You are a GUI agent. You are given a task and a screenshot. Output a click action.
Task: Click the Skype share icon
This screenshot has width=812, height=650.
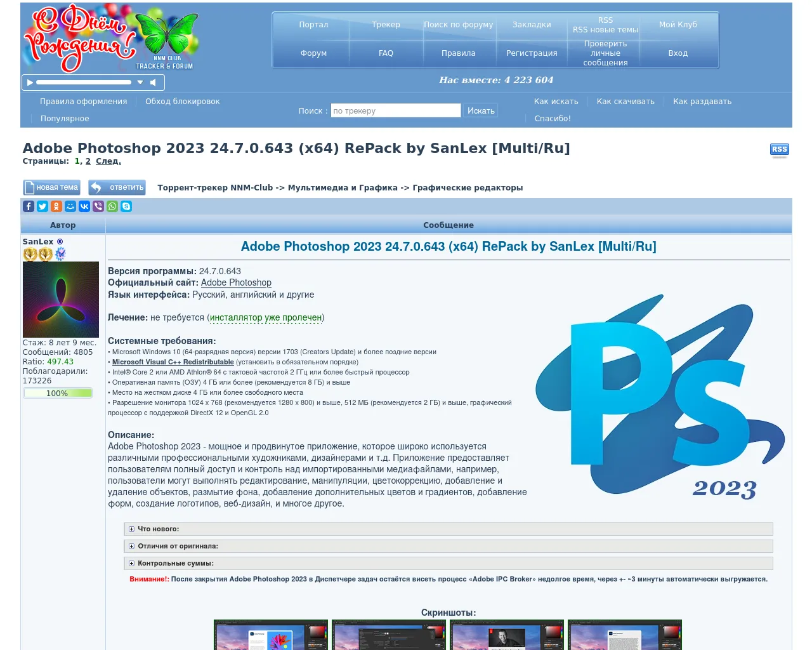click(126, 206)
